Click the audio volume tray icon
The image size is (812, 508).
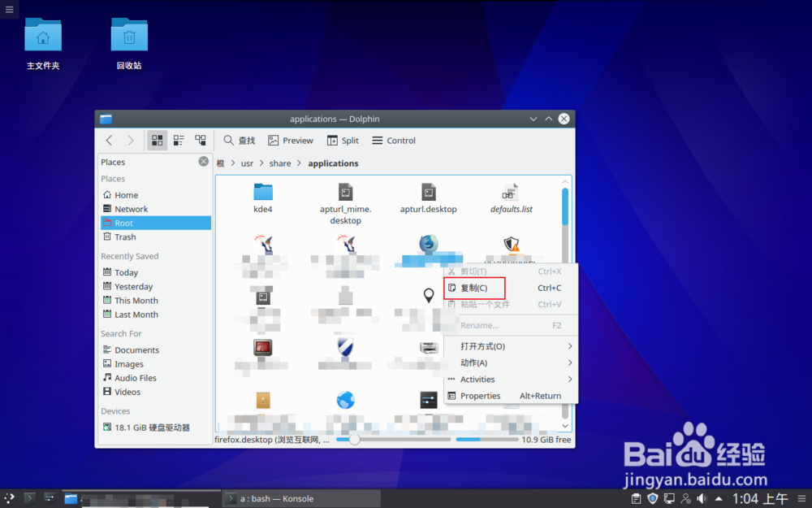click(700, 497)
